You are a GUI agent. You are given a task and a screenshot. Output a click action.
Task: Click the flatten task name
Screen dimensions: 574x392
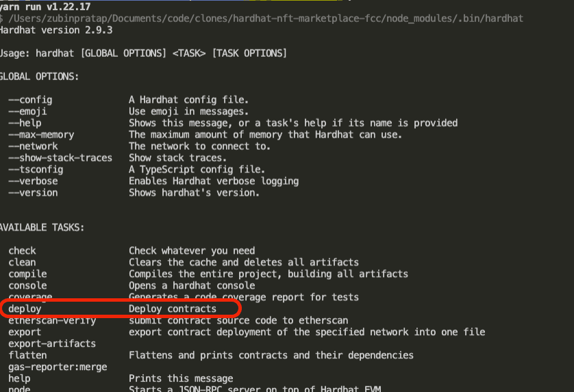coord(27,356)
